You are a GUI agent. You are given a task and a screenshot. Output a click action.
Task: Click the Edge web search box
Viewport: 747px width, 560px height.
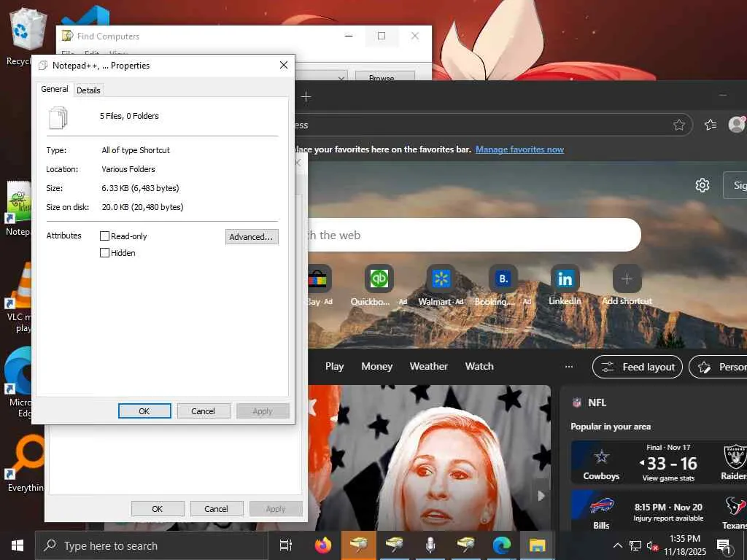click(x=473, y=235)
